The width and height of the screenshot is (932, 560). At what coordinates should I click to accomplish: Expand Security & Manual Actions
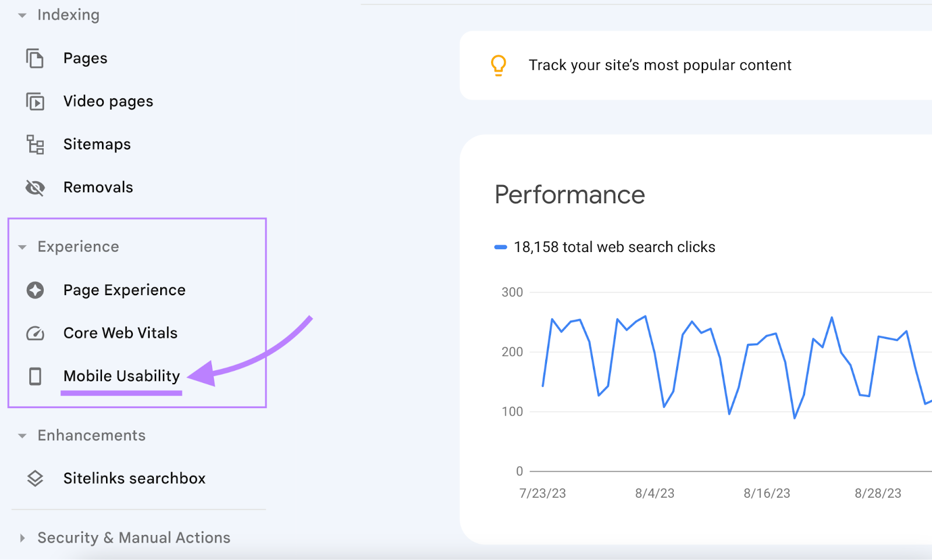[x=22, y=537]
